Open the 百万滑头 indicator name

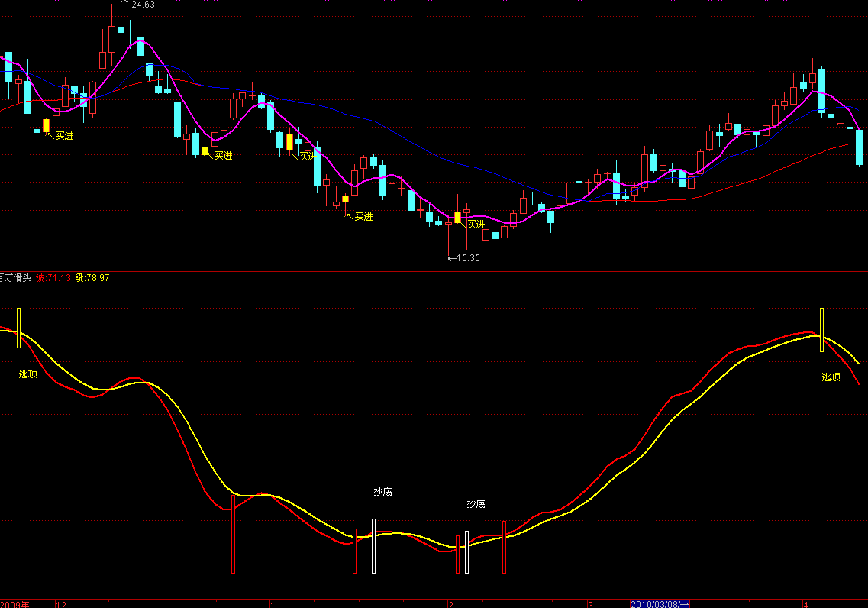click(x=15, y=278)
